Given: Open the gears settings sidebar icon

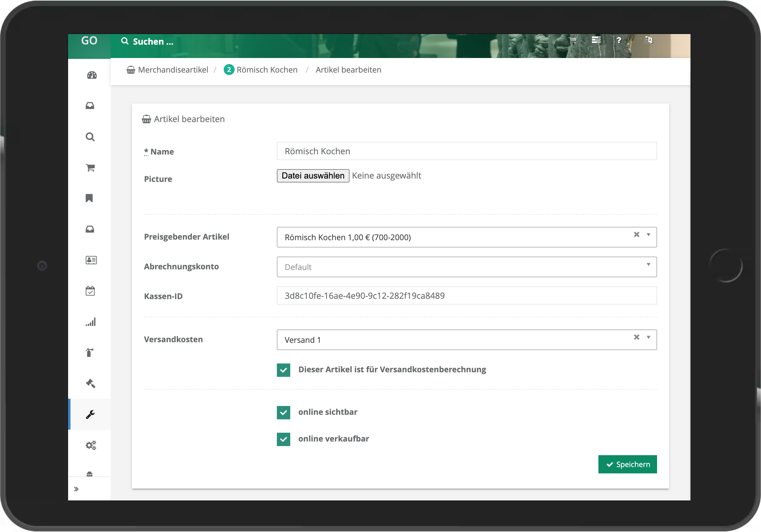Looking at the screenshot, I should coord(91,445).
